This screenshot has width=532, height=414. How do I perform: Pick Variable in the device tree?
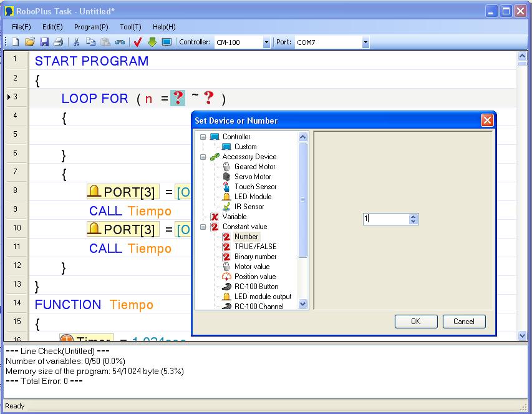click(235, 217)
